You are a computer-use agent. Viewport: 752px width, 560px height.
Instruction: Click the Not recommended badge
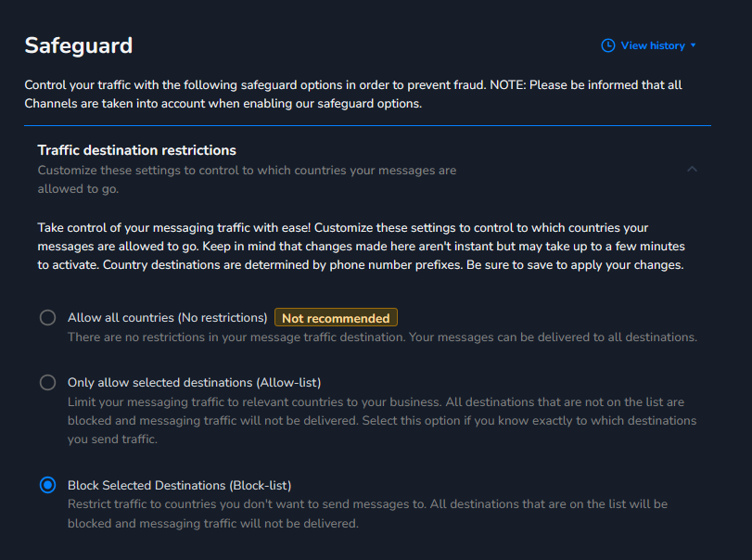pos(336,318)
